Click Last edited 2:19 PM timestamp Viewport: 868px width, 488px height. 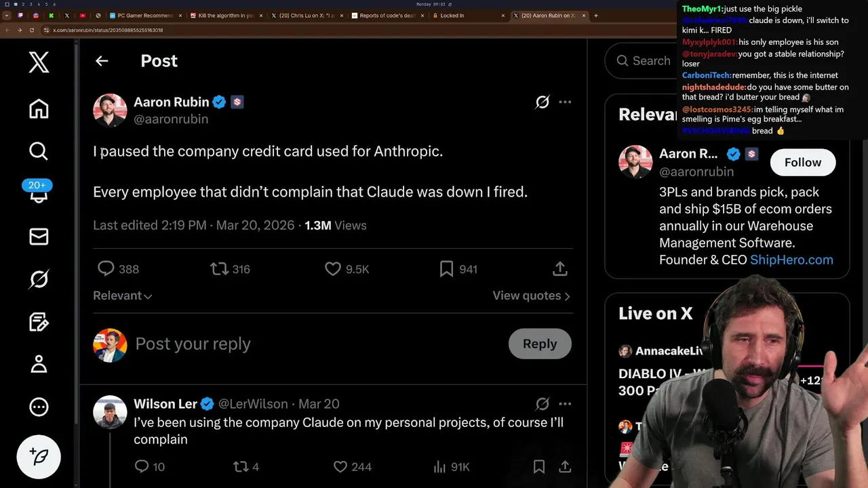[x=150, y=225]
